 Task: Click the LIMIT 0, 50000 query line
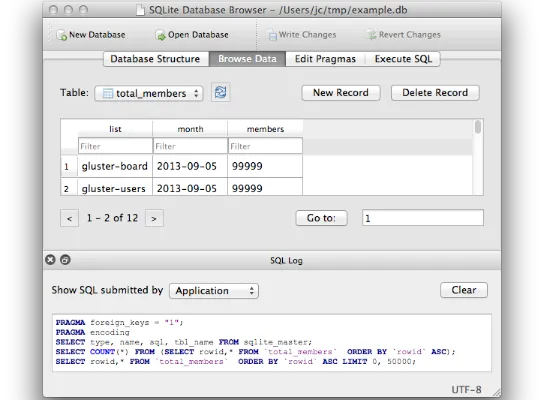(236, 361)
